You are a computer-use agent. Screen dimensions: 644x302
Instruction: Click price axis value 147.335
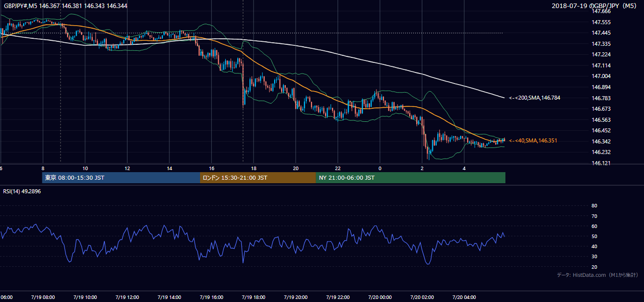(x=602, y=44)
